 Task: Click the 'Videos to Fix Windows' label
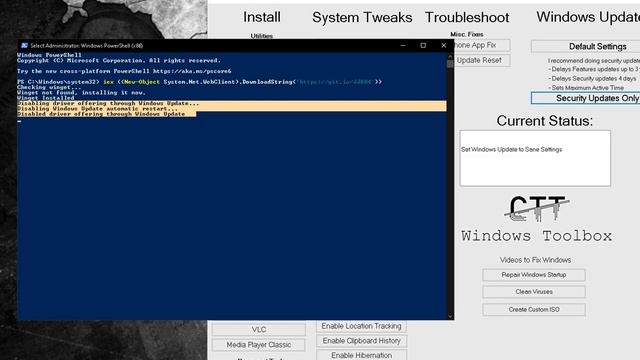click(535, 260)
